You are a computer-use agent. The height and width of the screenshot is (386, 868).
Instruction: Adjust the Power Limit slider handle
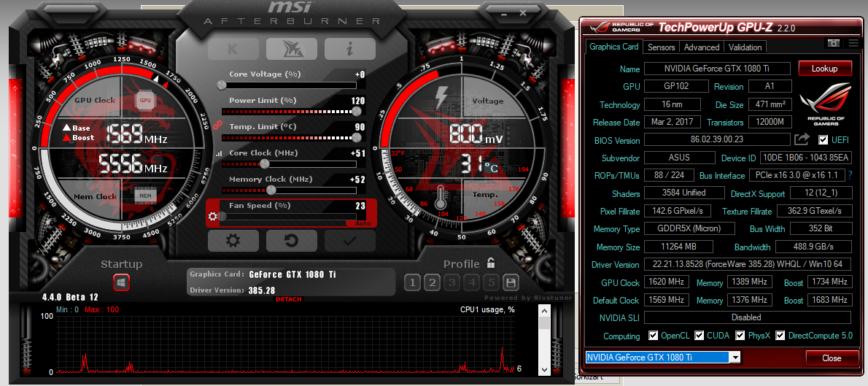pos(357,112)
